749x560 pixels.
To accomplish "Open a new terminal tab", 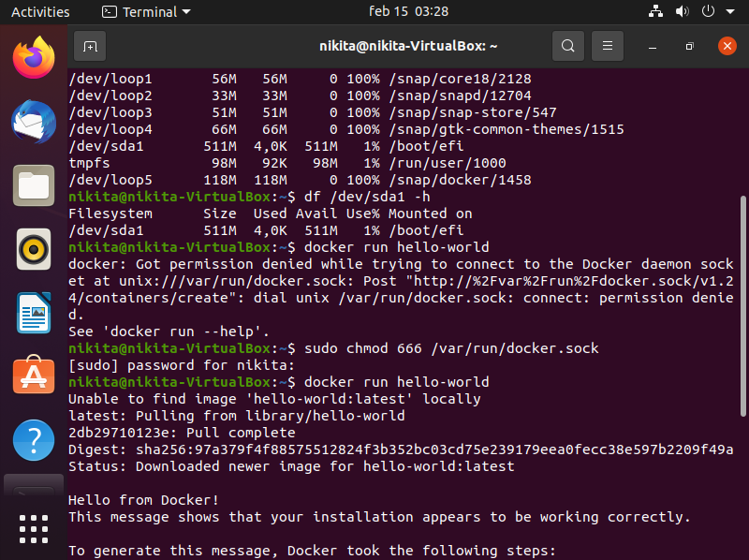I will [x=90, y=46].
